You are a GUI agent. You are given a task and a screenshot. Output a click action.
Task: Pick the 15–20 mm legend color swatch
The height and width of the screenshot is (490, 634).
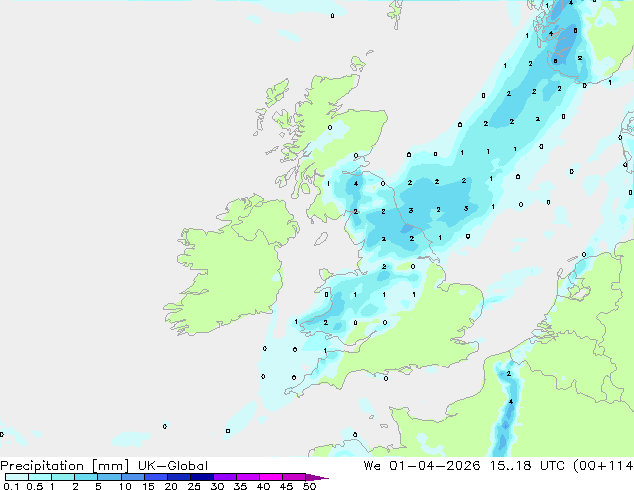(x=156, y=477)
